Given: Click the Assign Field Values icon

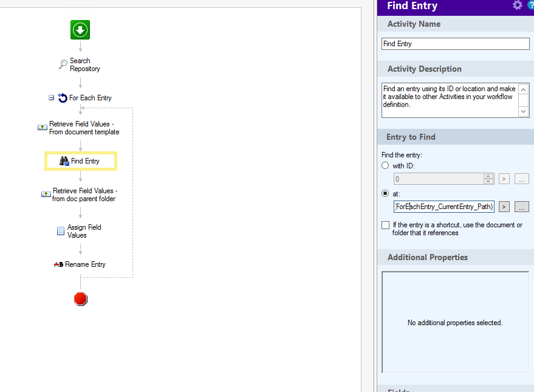Looking at the screenshot, I should click(60, 231).
